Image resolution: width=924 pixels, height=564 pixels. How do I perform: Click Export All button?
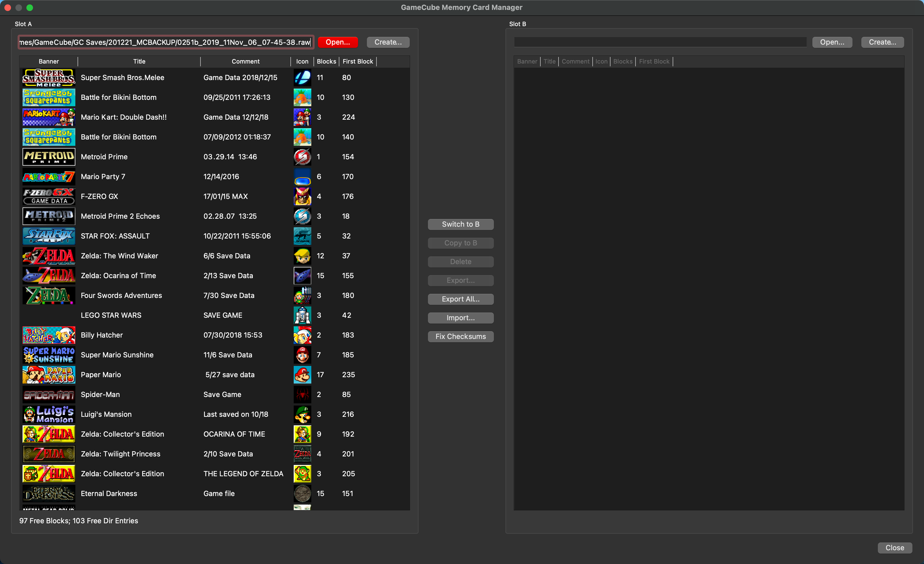461,299
